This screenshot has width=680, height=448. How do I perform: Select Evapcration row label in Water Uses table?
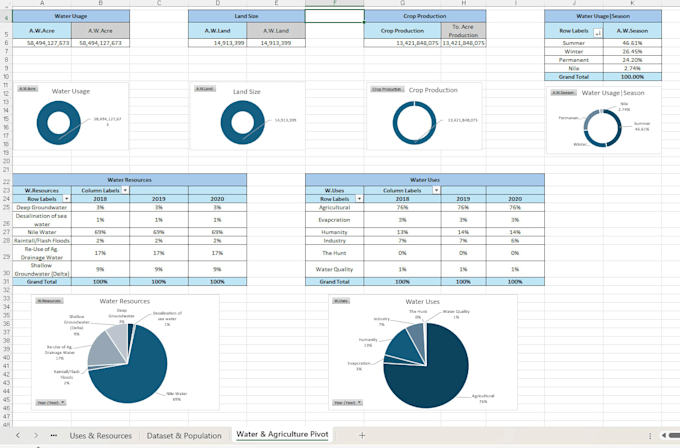tap(334, 220)
